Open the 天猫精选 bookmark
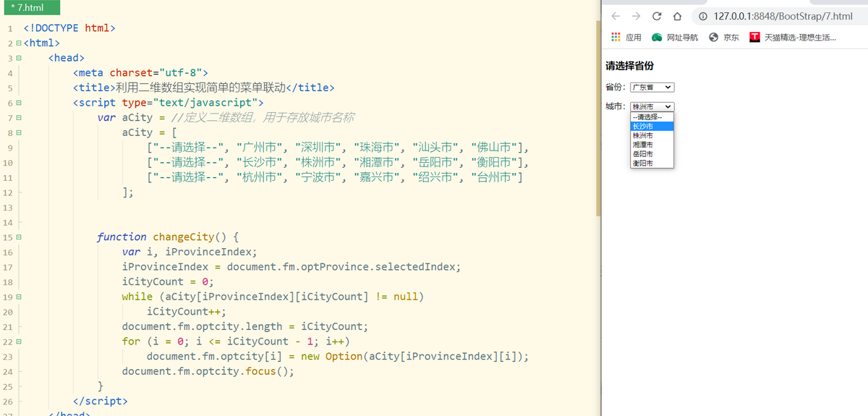 click(x=793, y=37)
